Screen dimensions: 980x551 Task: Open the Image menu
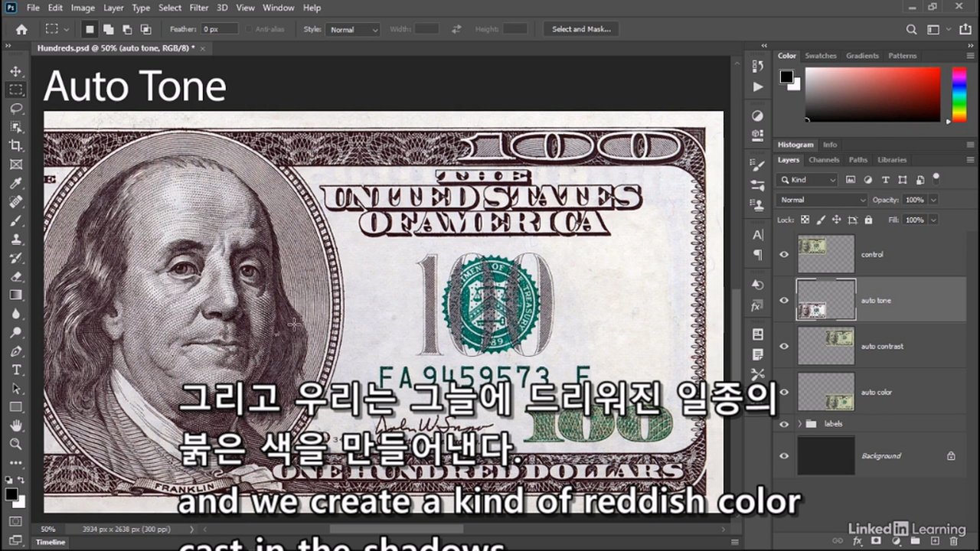pos(83,8)
